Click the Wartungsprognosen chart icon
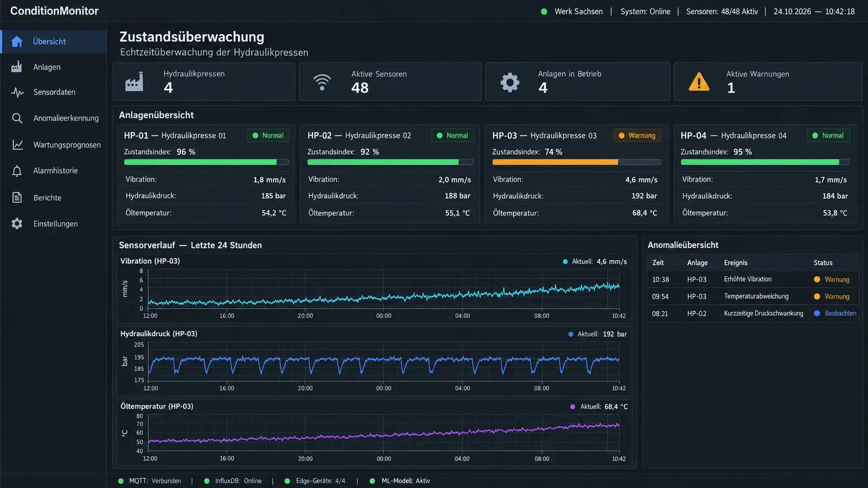The image size is (868, 488). (17, 145)
